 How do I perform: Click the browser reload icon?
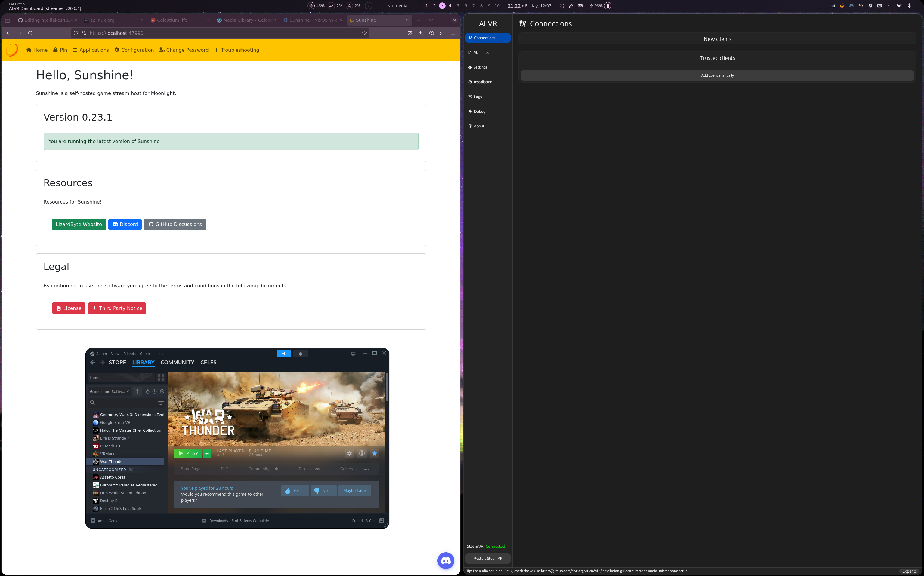30,33
